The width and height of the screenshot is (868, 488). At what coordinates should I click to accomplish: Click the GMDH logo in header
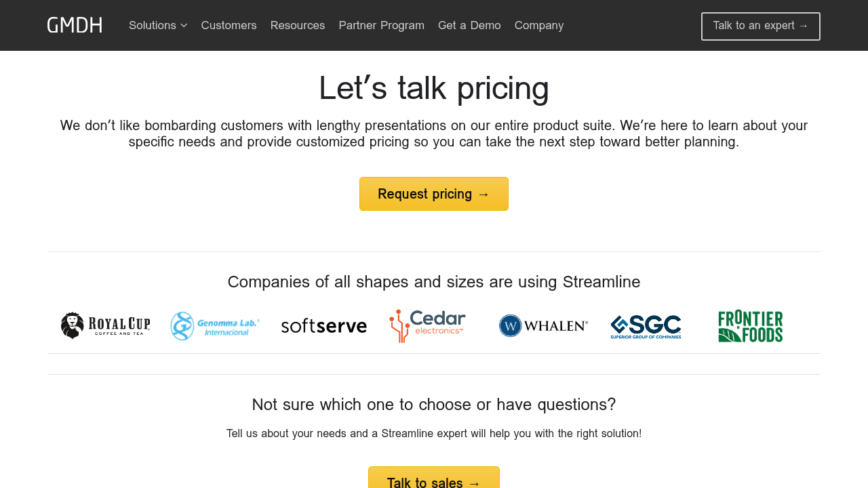[75, 26]
